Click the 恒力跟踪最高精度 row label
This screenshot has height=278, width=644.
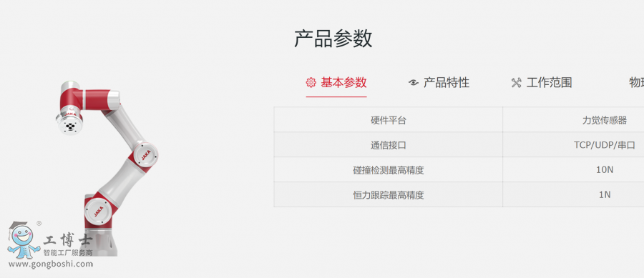click(x=388, y=195)
